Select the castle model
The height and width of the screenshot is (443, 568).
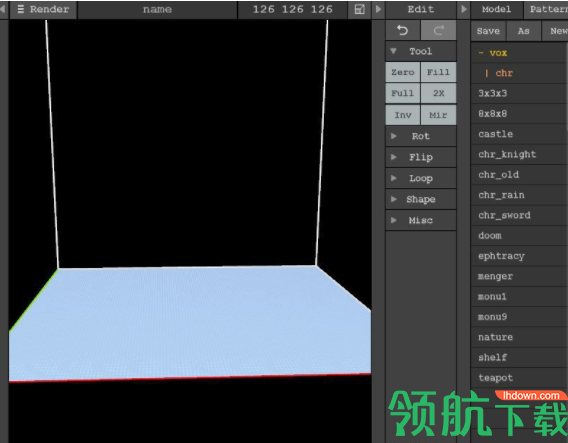(x=518, y=134)
